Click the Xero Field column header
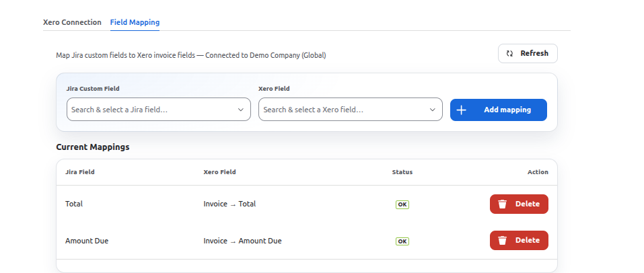The height and width of the screenshot is (273, 644). pos(220,172)
